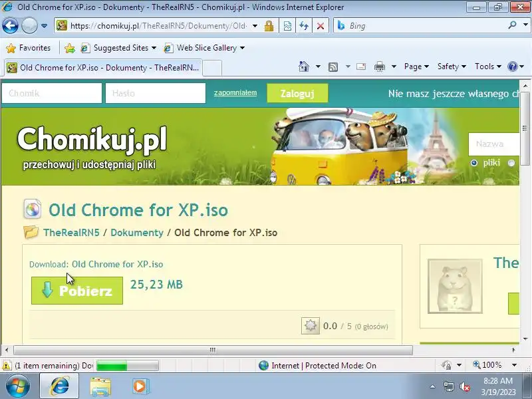532x399 pixels.
Task: Click the RSS feeds icon
Action: (333, 67)
